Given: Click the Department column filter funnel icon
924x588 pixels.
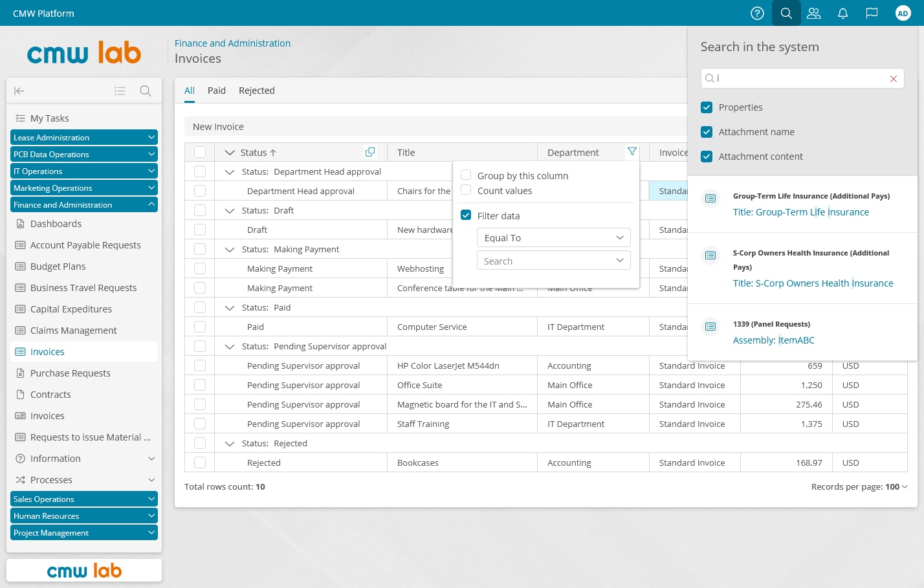Looking at the screenshot, I should coord(632,151).
